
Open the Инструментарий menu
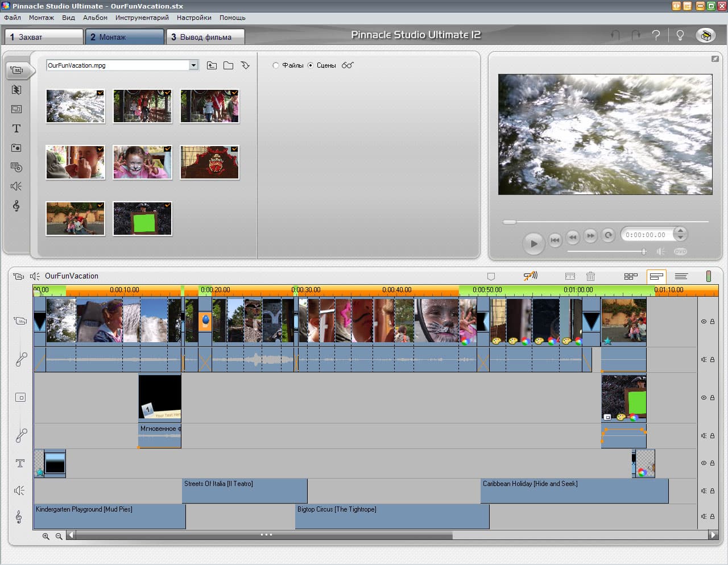(x=142, y=18)
